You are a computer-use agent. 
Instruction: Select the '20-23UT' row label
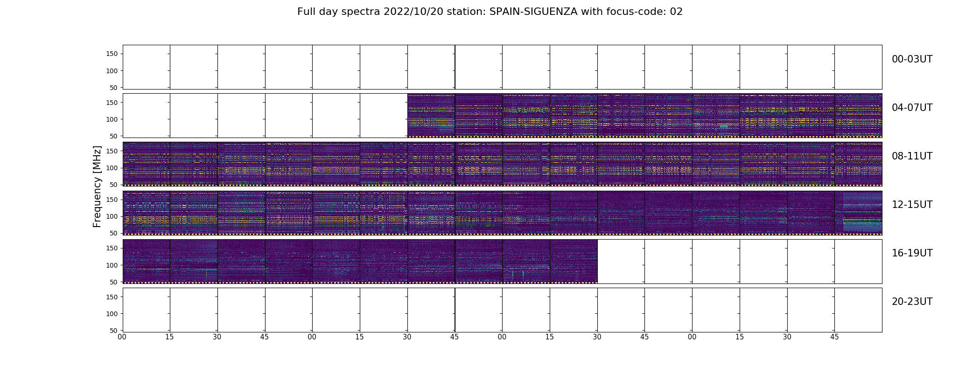(x=912, y=302)
